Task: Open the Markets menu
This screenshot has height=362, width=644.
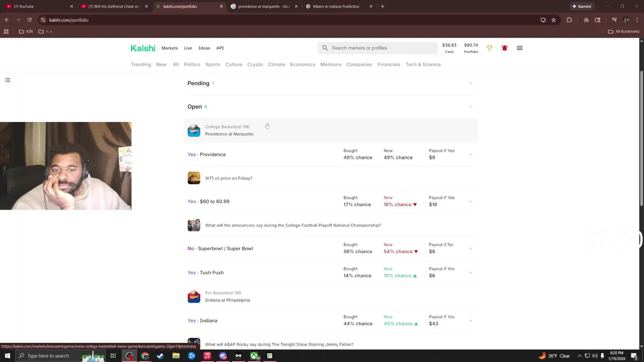Action: pos(170,48)
